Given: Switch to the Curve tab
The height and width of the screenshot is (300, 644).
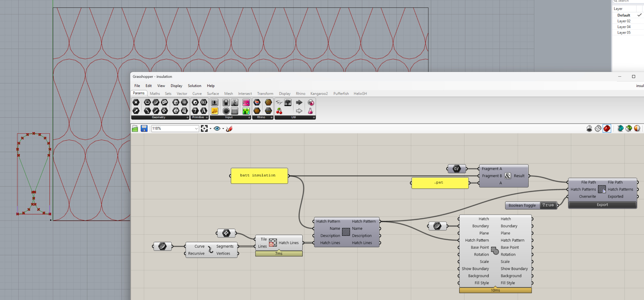Looking at the screenshot, I should pyautogui.click(x=197, y=94).
